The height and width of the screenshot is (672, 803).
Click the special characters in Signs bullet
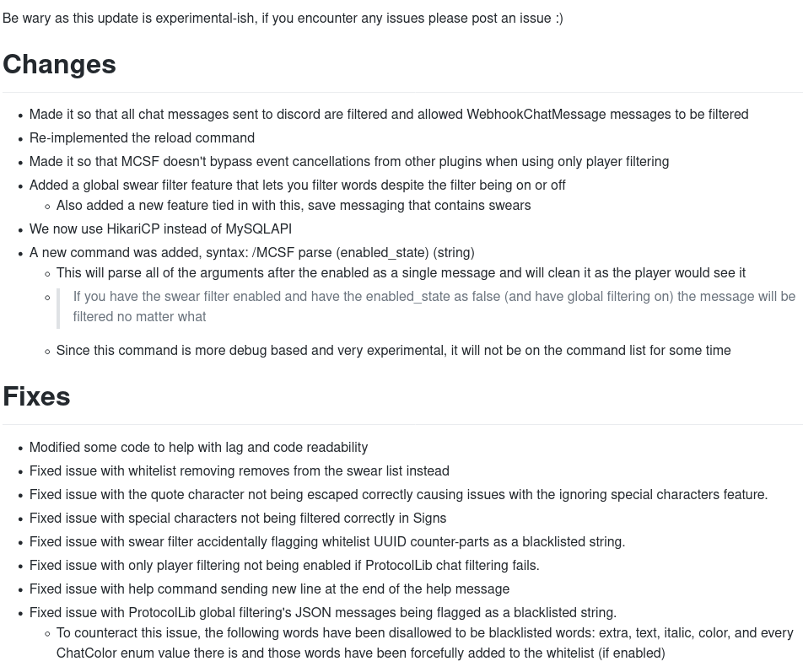click(x=237, y=519)
